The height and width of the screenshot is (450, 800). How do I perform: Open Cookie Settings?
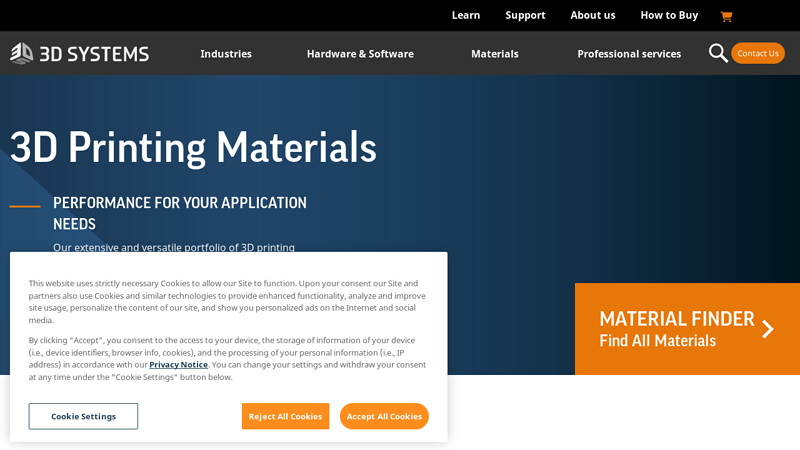tap(83, 416)
